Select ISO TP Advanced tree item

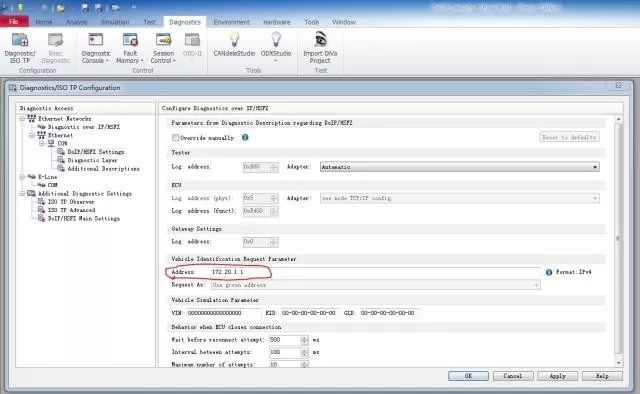tap(71, 210)
